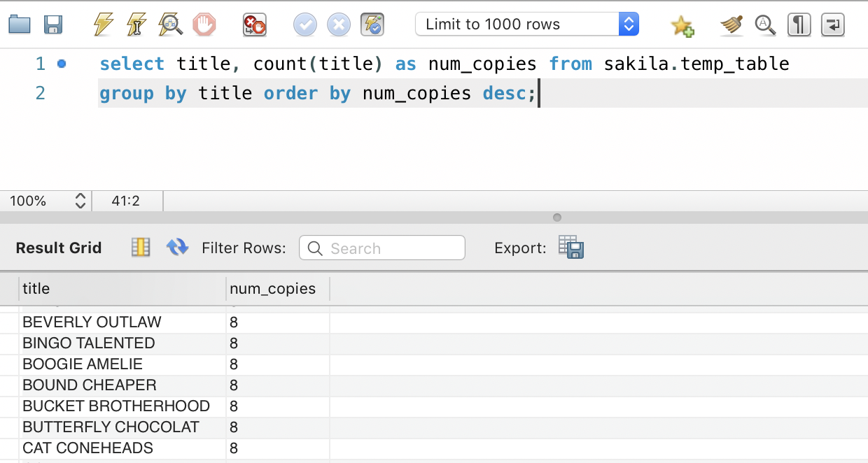This screenshot has height=463, width=868.
Task: Toggle result grid column view icon
Action: coord(141,247)
